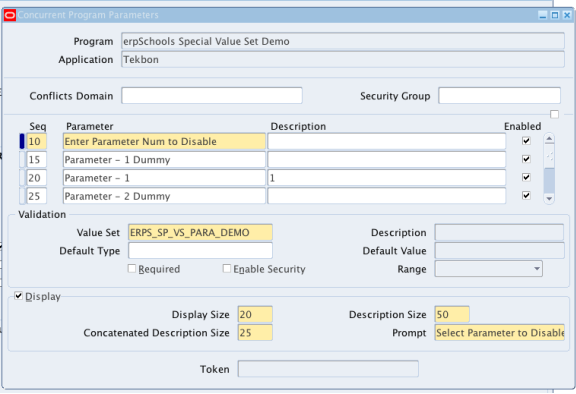Click scrollbar down arrow in parameter list
576x394 pixels.
549,199
